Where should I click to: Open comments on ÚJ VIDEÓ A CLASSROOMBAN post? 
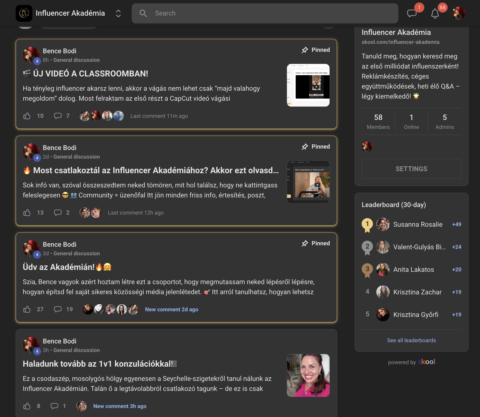click(58, 116)
